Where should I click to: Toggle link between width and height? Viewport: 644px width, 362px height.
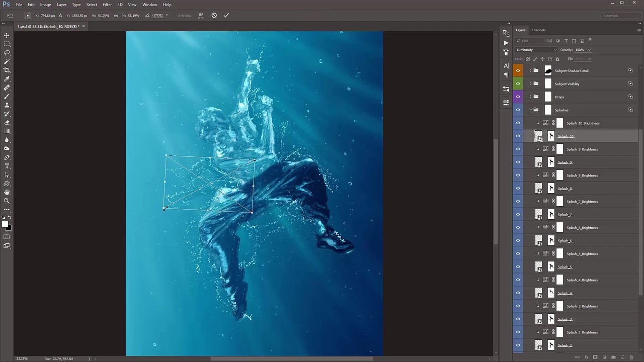pos(116,16)
